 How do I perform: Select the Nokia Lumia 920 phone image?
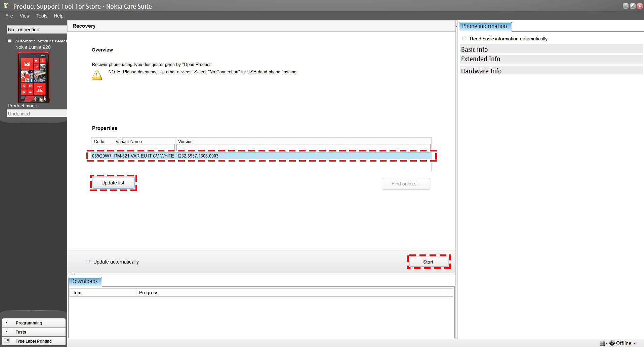(33, 77)
